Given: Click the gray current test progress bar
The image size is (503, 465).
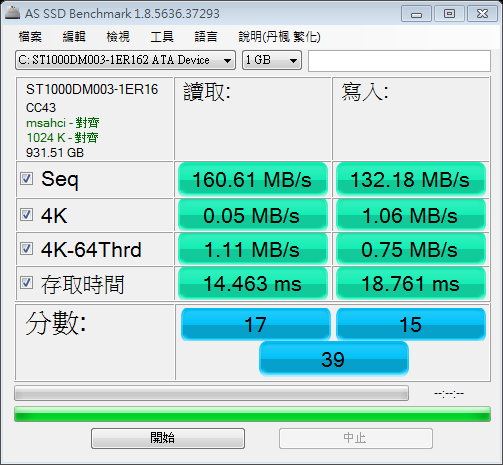Looking at the screenshot, I should tap(212, 393).
